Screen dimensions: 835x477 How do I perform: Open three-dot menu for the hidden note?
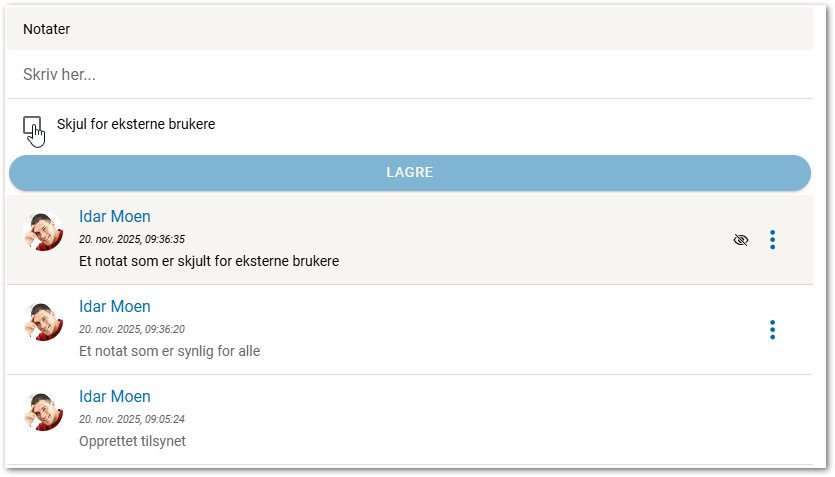[772, 240]
